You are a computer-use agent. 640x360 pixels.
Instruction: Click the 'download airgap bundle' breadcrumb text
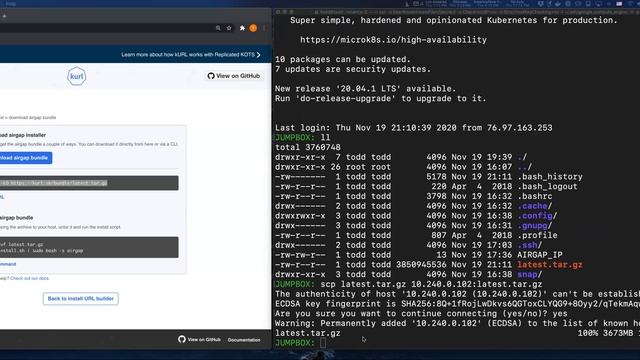pyautogui.click(x=32, y=118)
